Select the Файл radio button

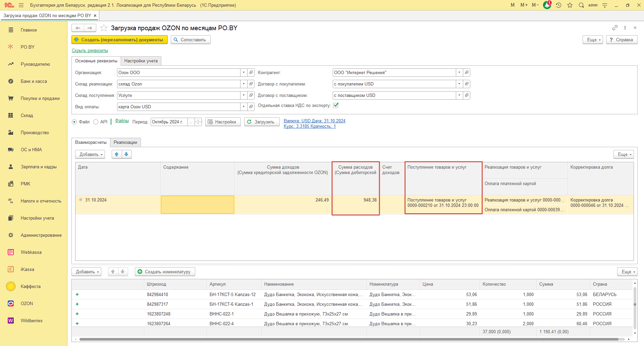(x=74, y=122)
